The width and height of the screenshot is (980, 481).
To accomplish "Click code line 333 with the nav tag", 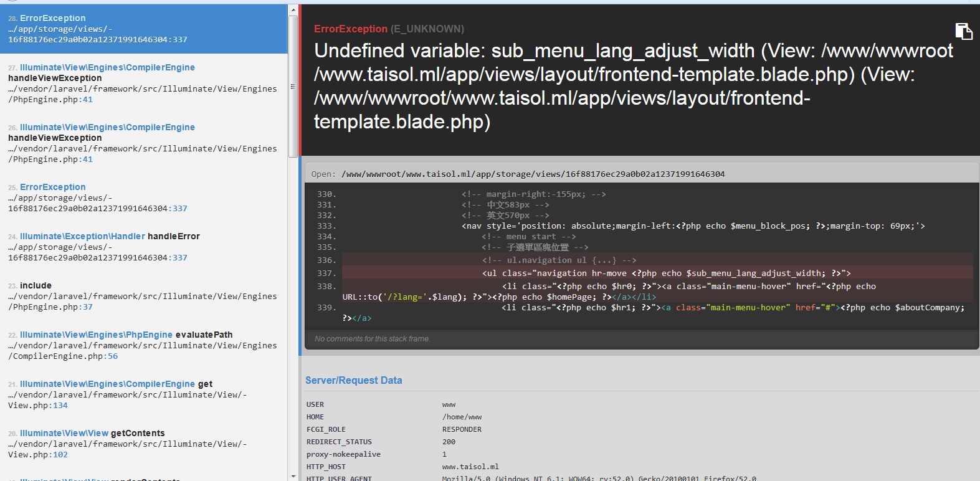I will coord(693,226).
